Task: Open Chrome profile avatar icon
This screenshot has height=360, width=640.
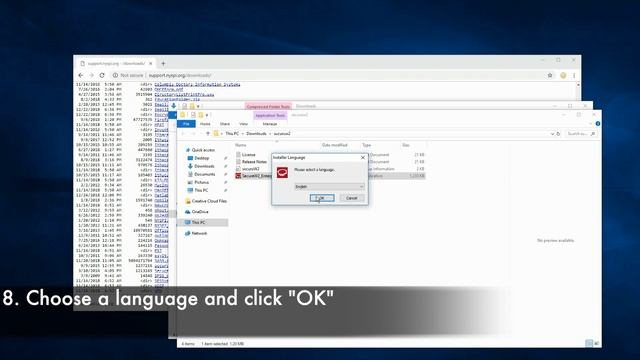Action: 563,76
